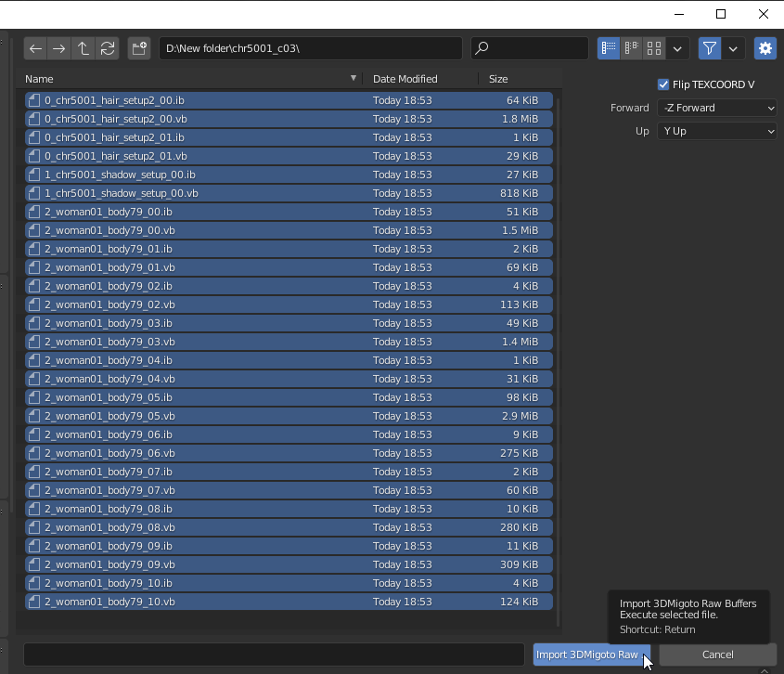Click the forward navigation arrow
Viewport: 784px width, 674px height.
click(58, 48)
